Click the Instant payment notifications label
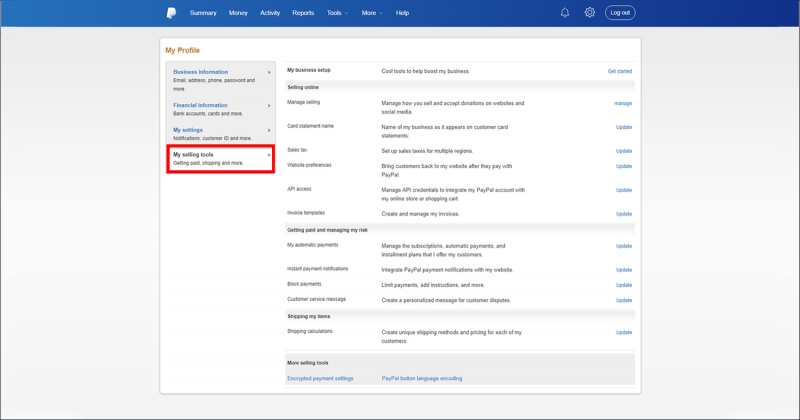The height and width of the screenshot is (420, 800). (x=317, y=269)
